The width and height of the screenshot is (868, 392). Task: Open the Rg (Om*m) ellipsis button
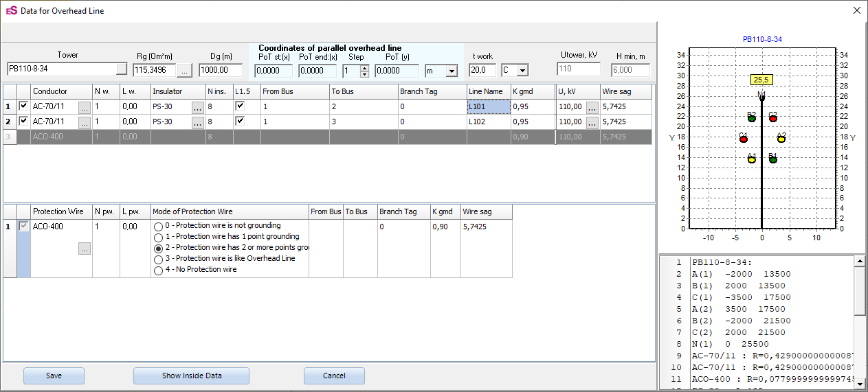point(184,70)
